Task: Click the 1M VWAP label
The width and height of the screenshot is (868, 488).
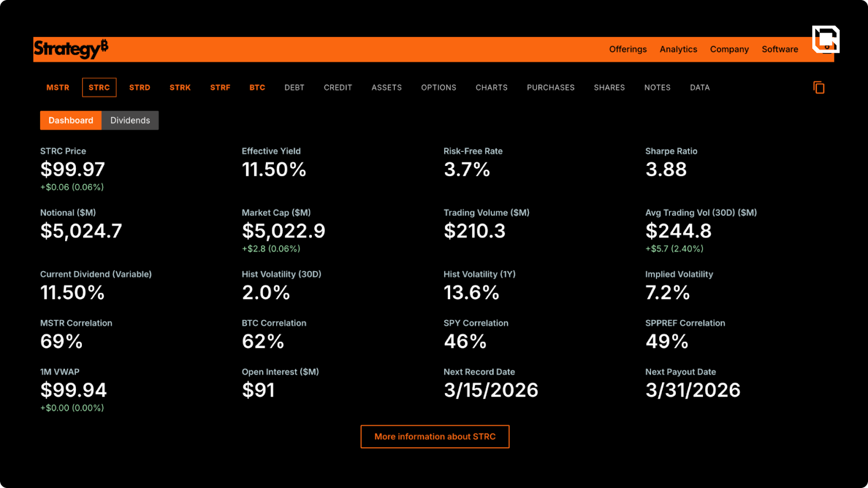Action: point(60,372)
